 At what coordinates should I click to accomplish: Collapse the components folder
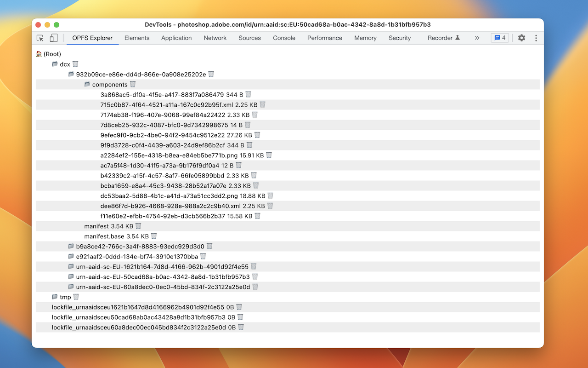pyautogui.click(x=87, y=84)
